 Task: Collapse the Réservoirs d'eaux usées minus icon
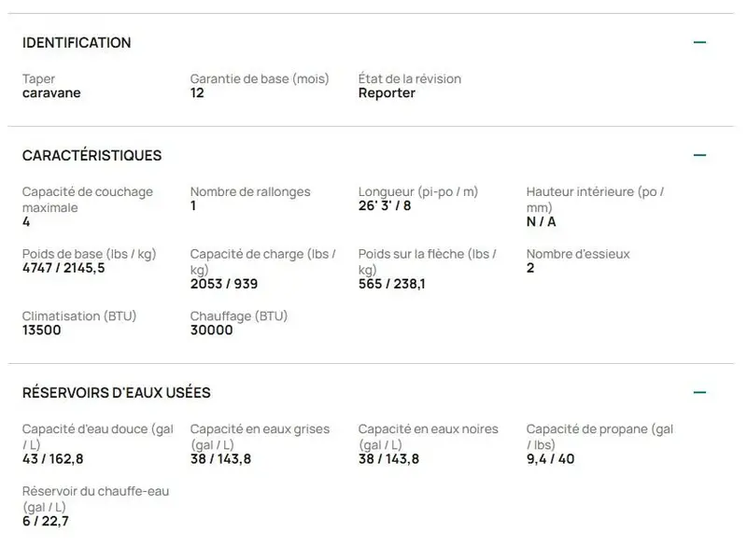point(699,392)
